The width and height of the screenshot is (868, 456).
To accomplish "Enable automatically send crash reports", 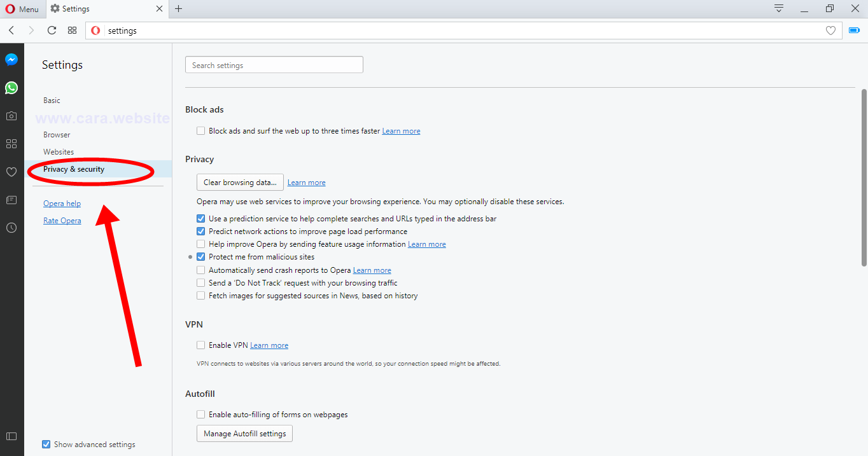I will (201, 270).
